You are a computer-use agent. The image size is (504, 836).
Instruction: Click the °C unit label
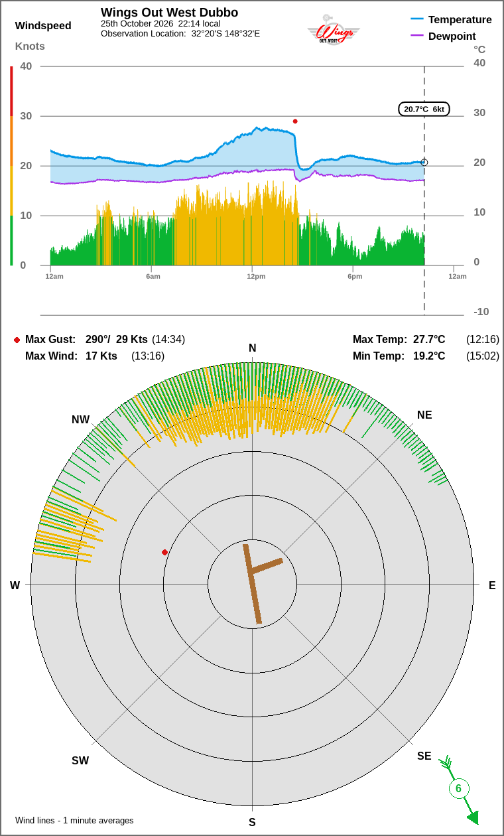pyautogui.click(x=479, y=49)
